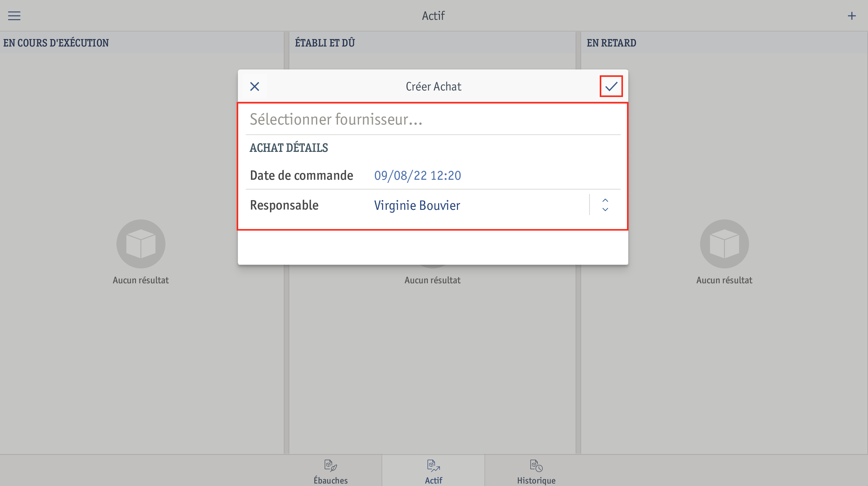The height and width of the screenshot is (486, 868).
Task: Open the Ébauches tab icon
Action: tap(331, 466)
